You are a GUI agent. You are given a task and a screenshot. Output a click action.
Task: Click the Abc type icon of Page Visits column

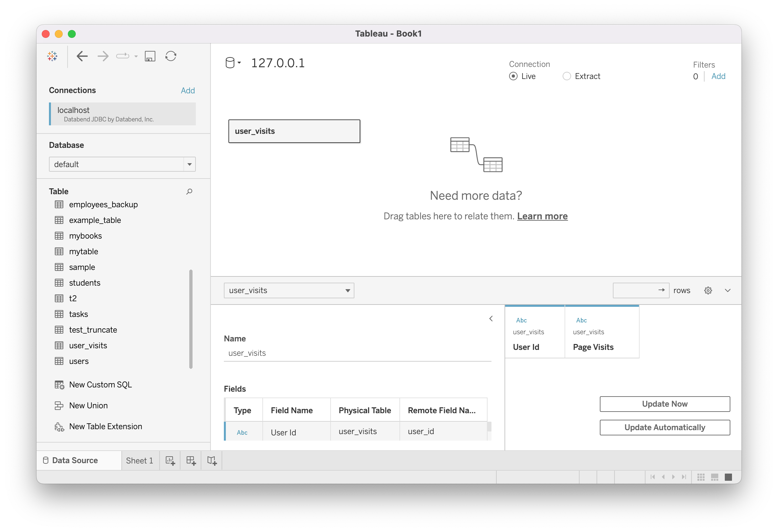(582, 321)
